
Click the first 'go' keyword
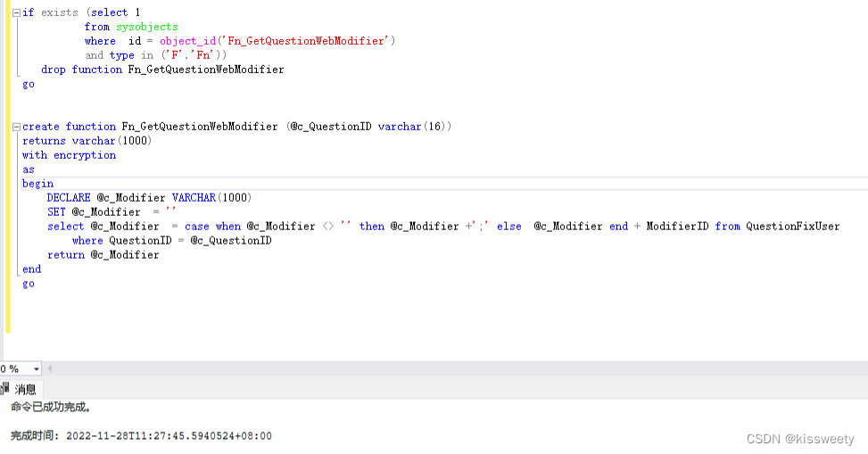[x=29, y=84]
